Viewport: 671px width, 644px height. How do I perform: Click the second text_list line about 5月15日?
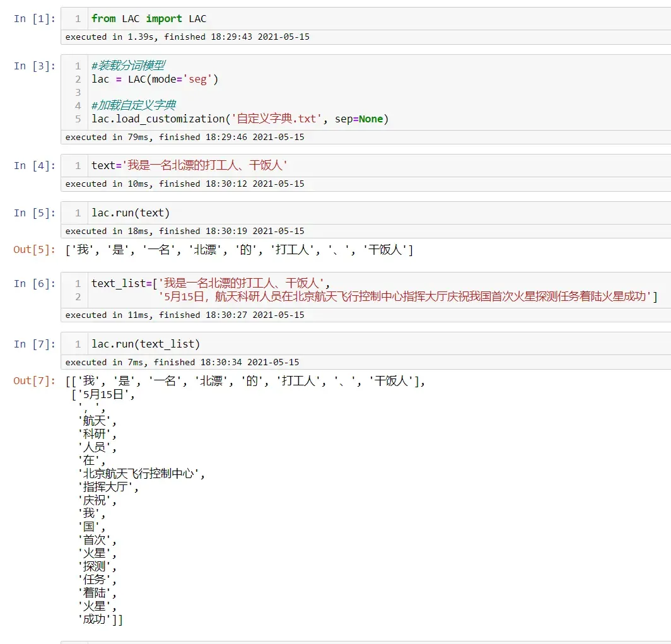408,296
